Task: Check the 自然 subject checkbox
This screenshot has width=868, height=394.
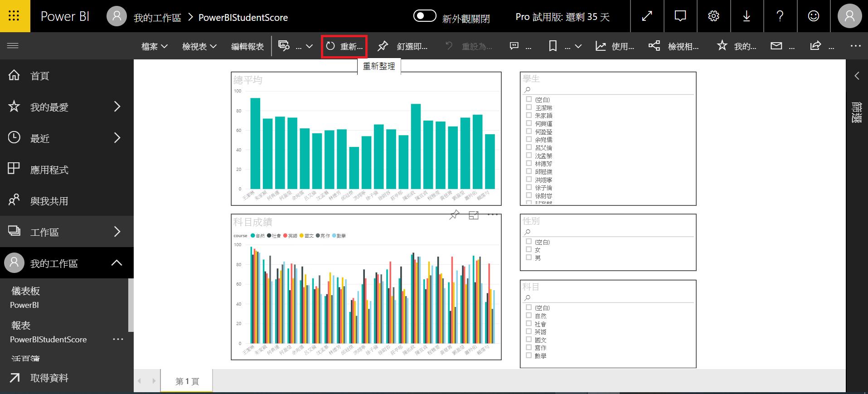Action: click(529, 316)
